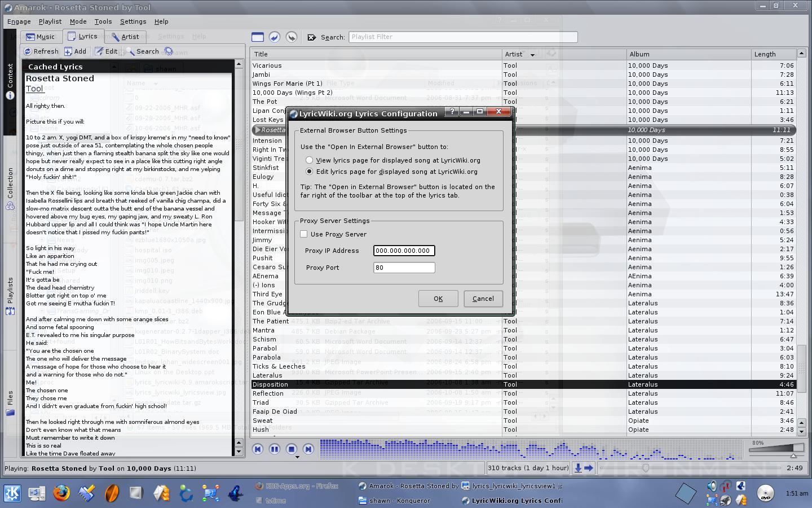This screenshot has height=508, width=812.
Task: Open the Context sidebar tab
Action: (x=10, y=81)
